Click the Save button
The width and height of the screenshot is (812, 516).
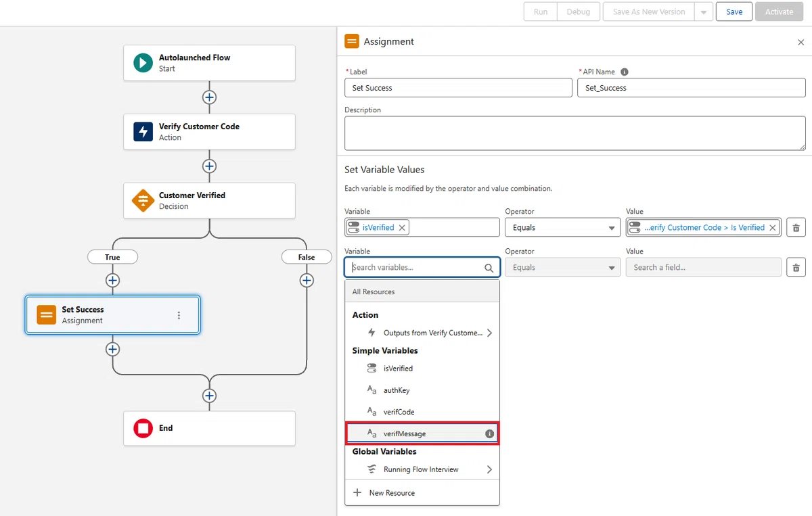[x=734, y=12]
